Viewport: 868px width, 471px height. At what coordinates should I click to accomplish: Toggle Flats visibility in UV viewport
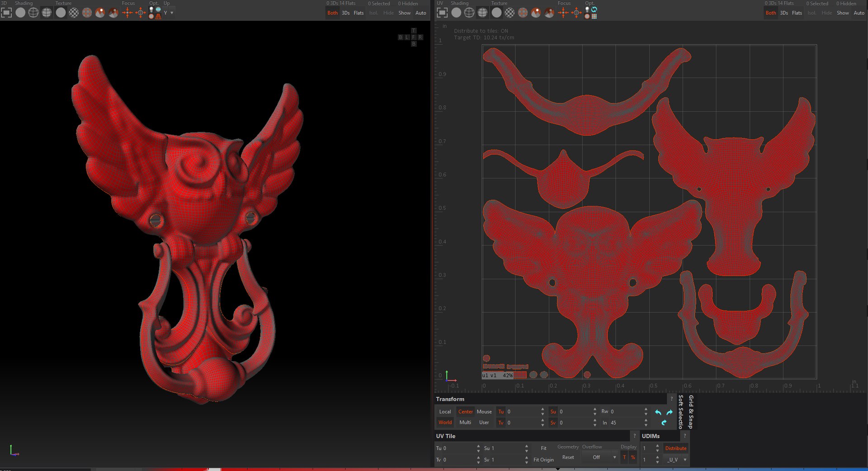797,13
